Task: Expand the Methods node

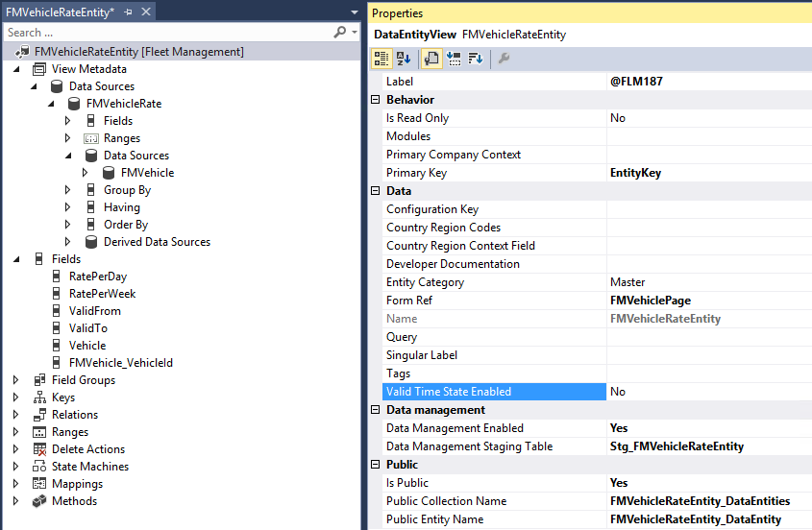Action: point(16,501)
